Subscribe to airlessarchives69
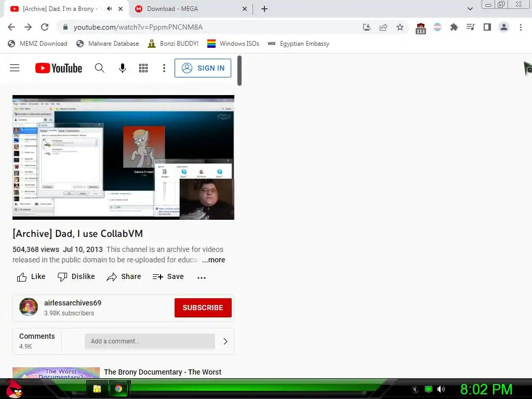This screenshot has width=532, height=399. 203,308
